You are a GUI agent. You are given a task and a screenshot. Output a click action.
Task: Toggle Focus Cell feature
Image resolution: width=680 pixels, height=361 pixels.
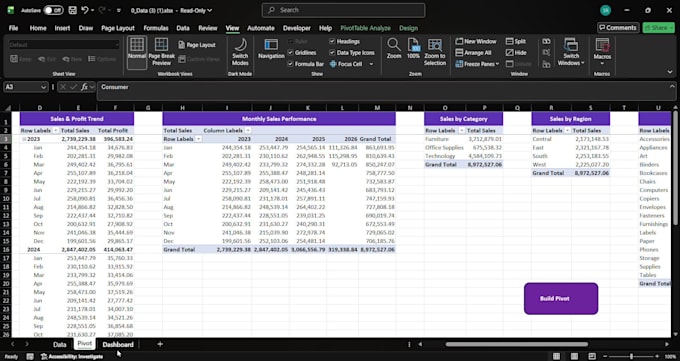coord(346,64)
